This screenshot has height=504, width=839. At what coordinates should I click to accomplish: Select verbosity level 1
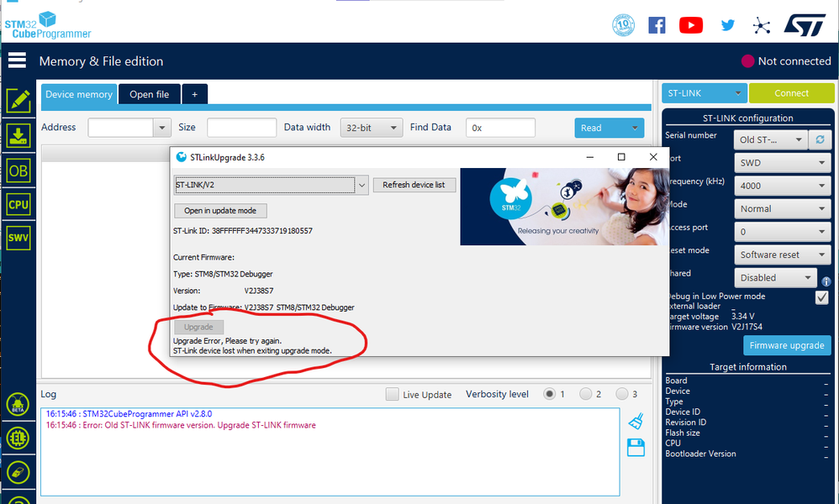click(x=549, y=394)
